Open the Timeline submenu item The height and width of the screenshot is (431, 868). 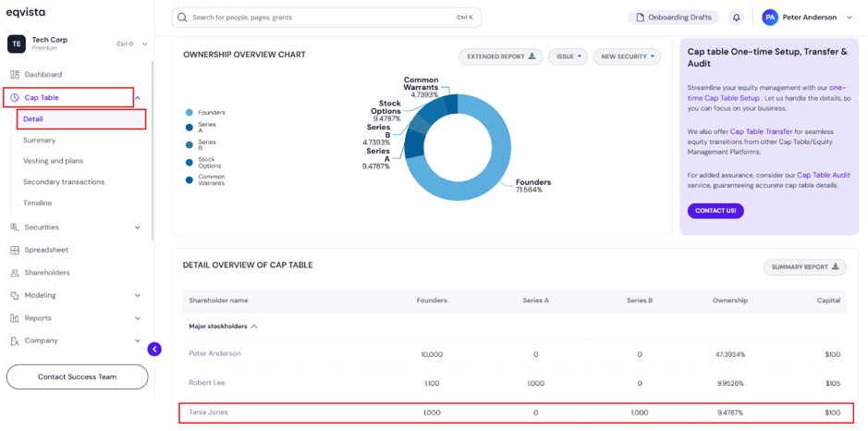pyautogui.click(x=38, y=203)
